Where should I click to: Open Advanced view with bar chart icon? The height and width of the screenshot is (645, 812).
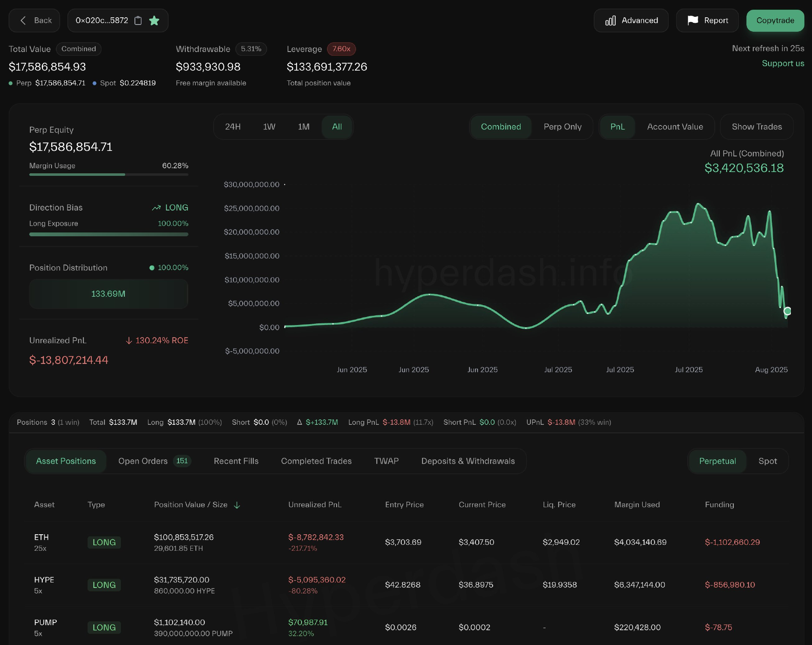point(631,21)
